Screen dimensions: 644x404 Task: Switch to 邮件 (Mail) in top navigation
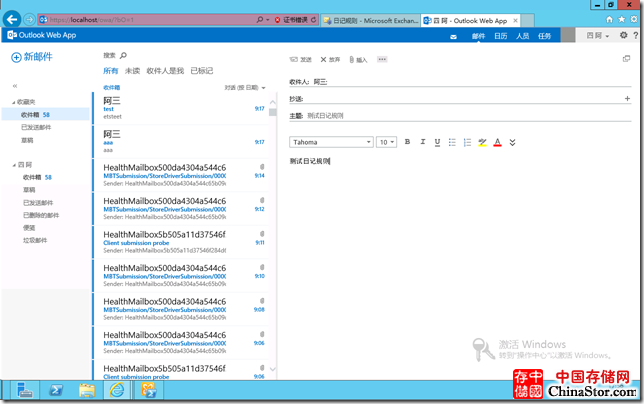(478, 36)
